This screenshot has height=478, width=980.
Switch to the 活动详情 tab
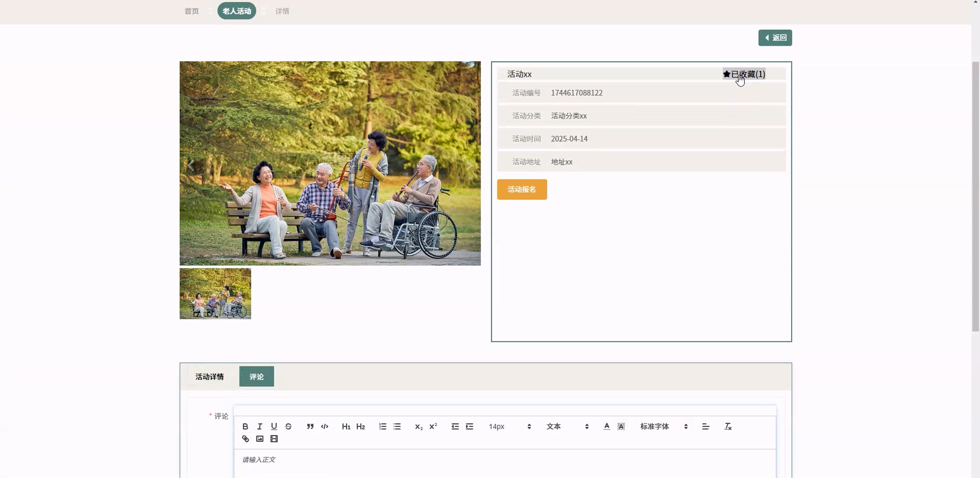coord(209,377)
